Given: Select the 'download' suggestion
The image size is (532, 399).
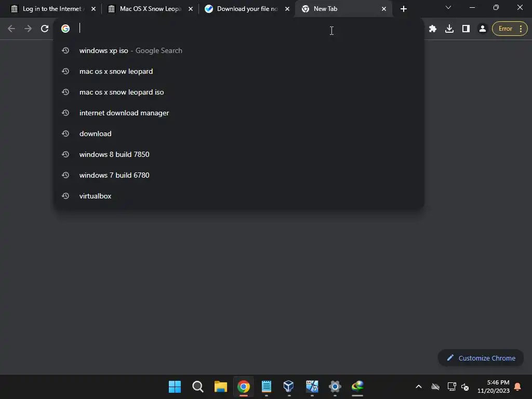Looking at the screenshot, I should pos(239,134).
